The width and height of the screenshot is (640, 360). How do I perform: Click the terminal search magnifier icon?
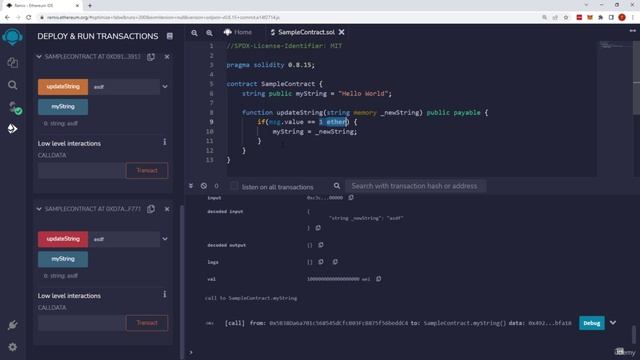click(x=337, y=186)
